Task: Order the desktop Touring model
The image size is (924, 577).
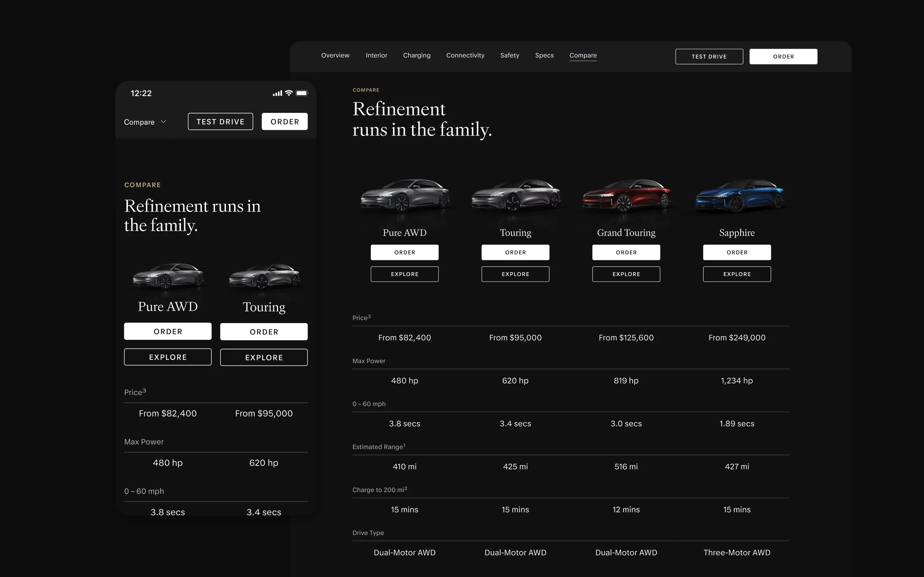Action: click(x=515, y=252)
